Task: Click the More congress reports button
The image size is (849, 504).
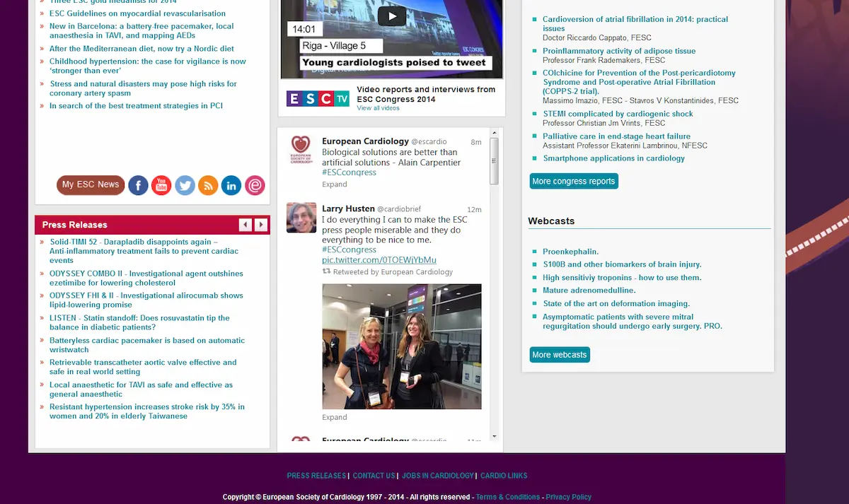Action: [x=574, y=181]
